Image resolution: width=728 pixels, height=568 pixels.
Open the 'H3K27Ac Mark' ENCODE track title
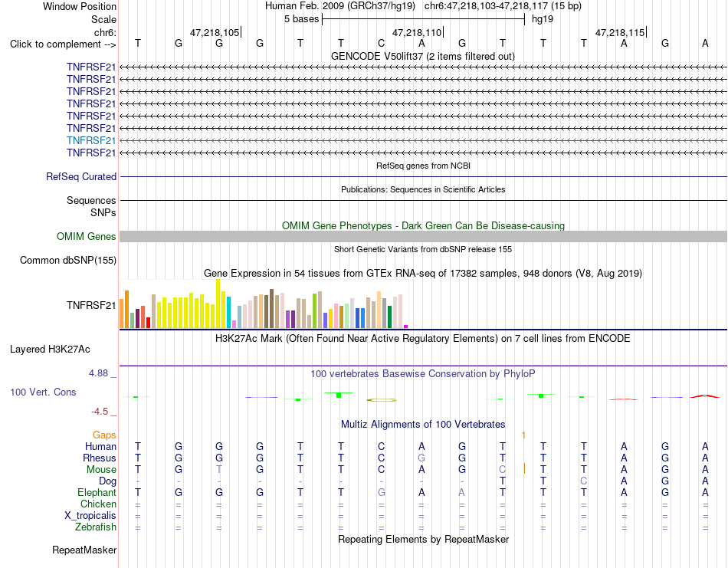tap(423, 339)
